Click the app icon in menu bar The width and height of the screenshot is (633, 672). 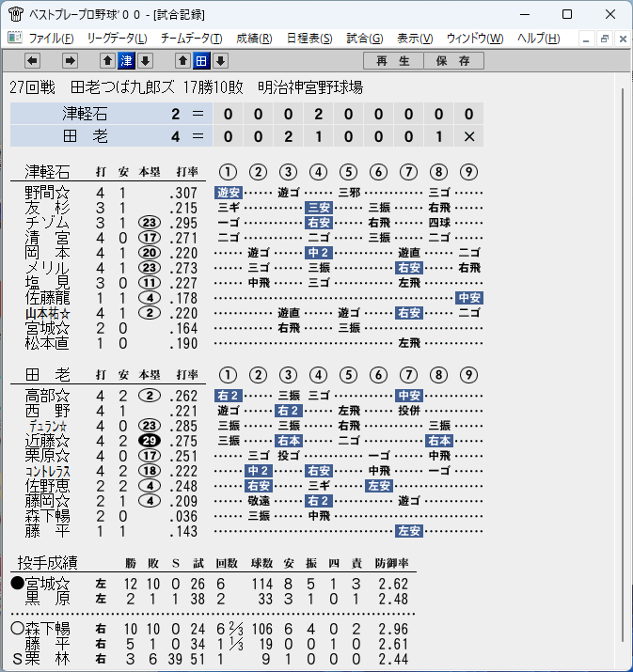coord(15,39)
